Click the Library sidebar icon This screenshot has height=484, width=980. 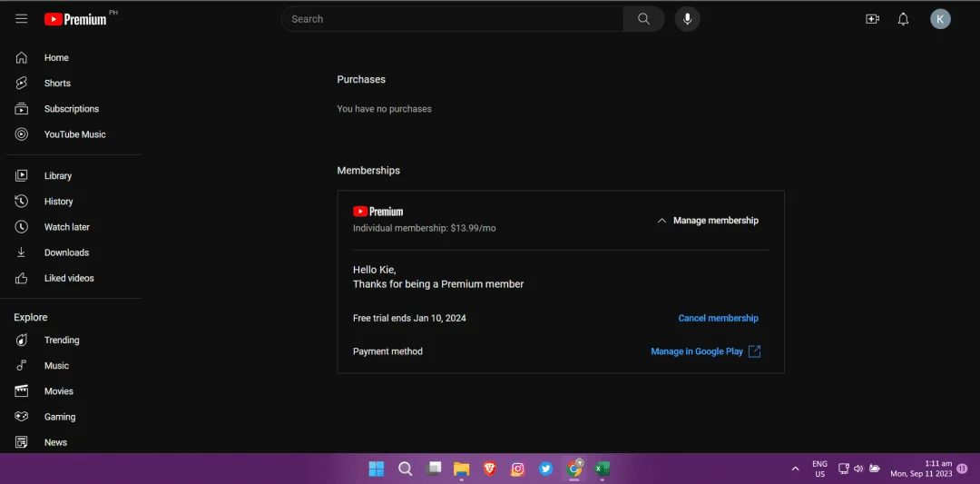[21, 176]
